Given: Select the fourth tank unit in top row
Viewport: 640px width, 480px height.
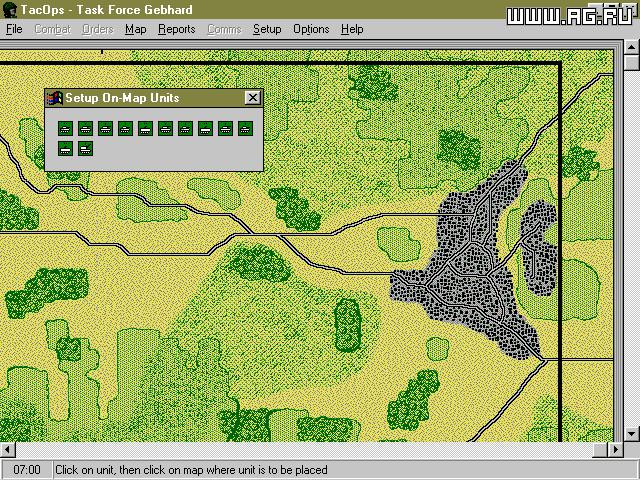Looking at the screenshot, I should [125, 129].
